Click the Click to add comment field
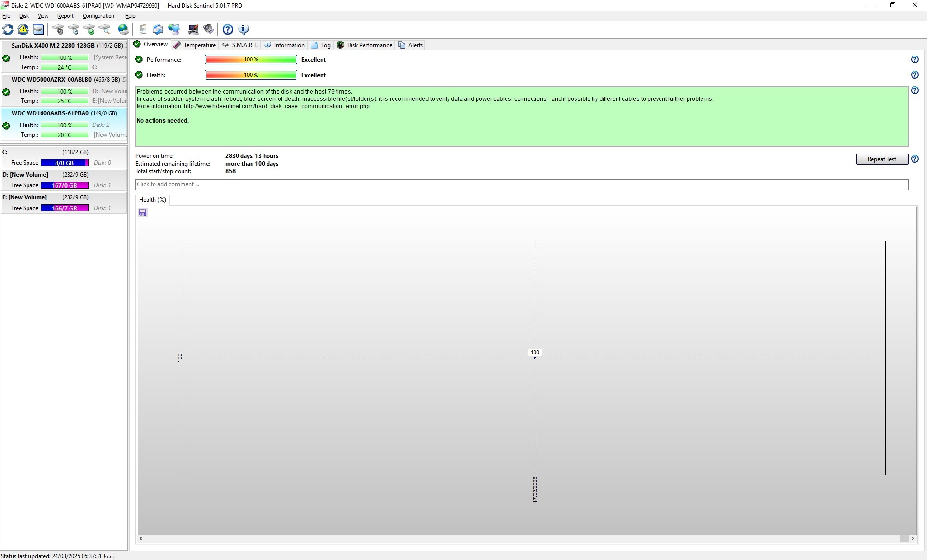 tap(521, 184)
